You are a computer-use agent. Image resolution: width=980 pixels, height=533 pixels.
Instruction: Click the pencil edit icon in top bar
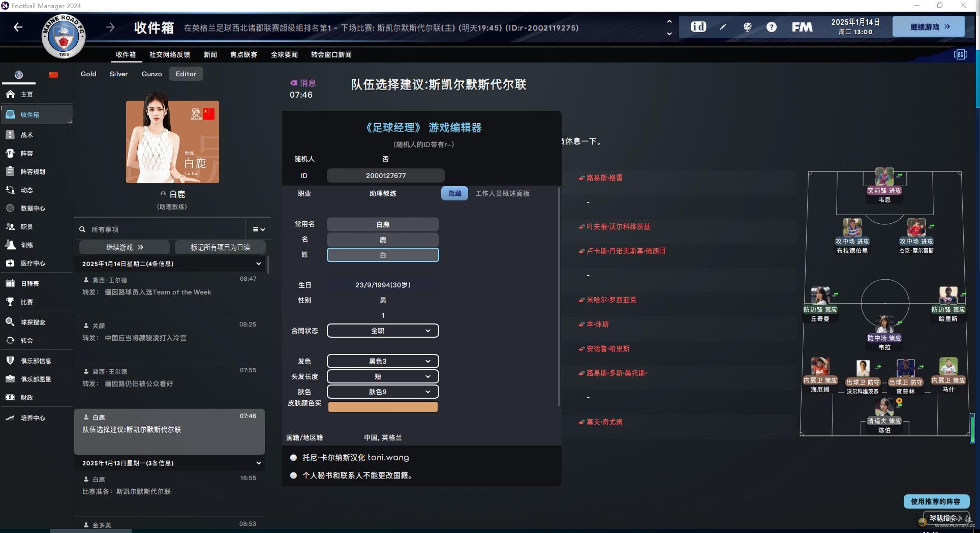(x=723, y=27)
